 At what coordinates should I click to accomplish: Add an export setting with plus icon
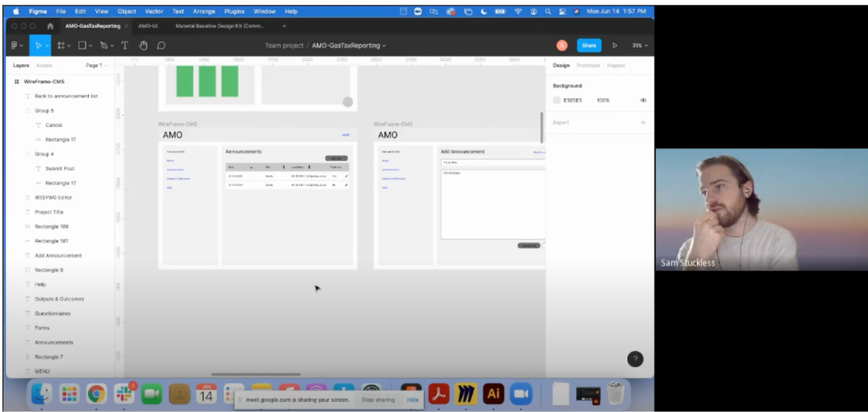click(x=643, y=123)
